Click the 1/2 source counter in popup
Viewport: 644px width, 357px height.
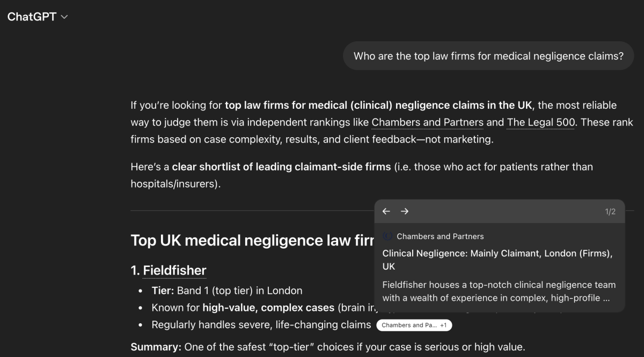click(610, 212)
